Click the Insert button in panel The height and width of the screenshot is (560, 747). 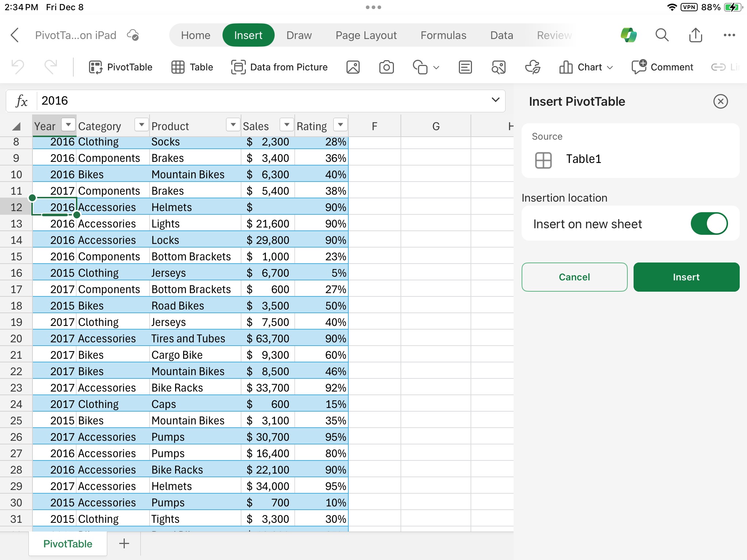tap(686, 277)
